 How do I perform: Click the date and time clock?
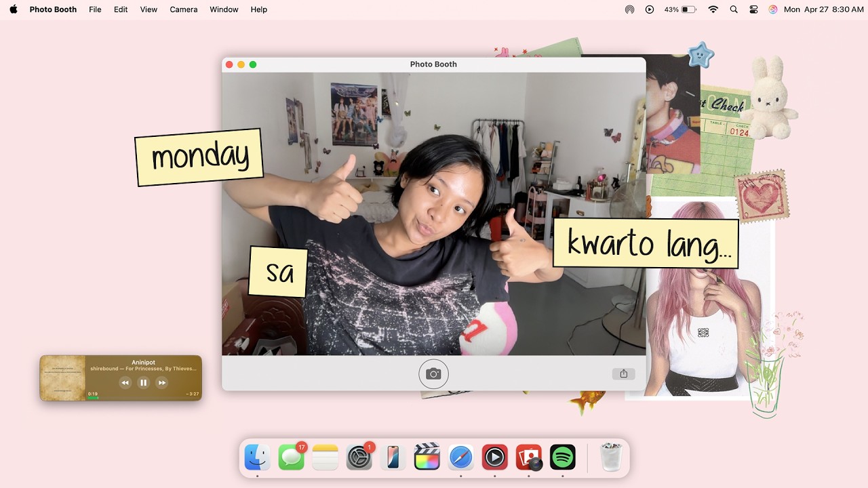tap(824, 9)
